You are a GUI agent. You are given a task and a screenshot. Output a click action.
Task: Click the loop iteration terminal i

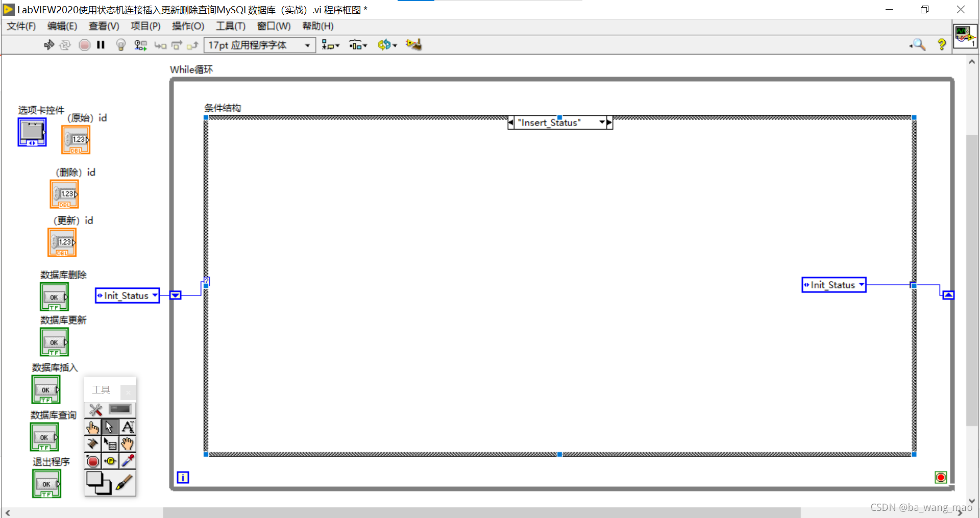point(183,477)
